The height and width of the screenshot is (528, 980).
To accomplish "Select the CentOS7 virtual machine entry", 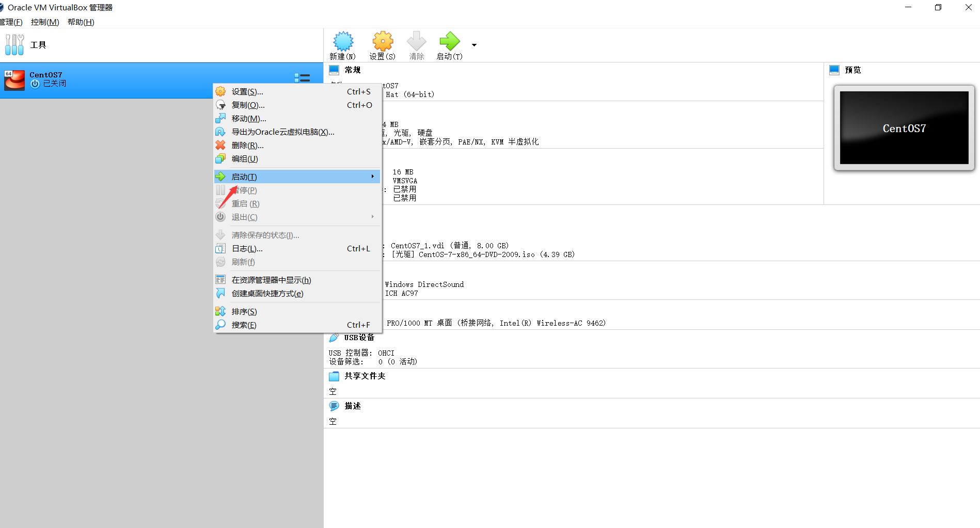I will coord(162,81).
